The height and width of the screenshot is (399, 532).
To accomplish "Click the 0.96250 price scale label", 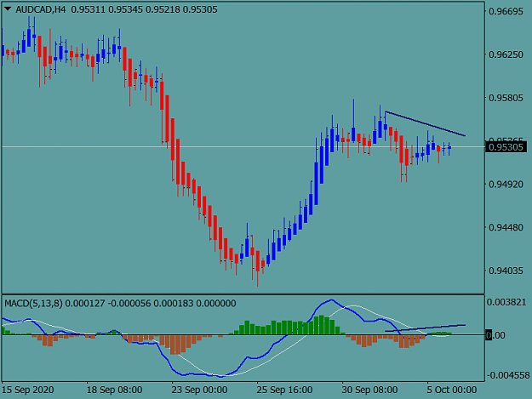I will click(x=506, y=54).
